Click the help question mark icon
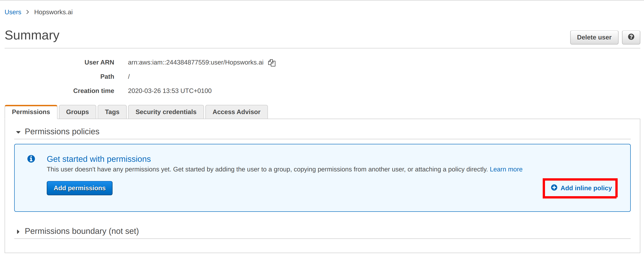The image size is (644, 257). [631, 37]
